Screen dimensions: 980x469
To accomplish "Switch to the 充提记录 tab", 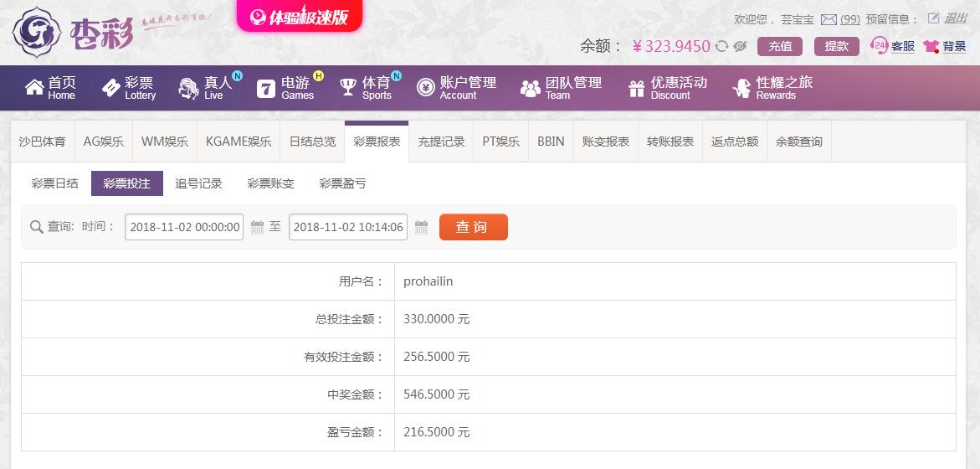I will tap(441, 142).
